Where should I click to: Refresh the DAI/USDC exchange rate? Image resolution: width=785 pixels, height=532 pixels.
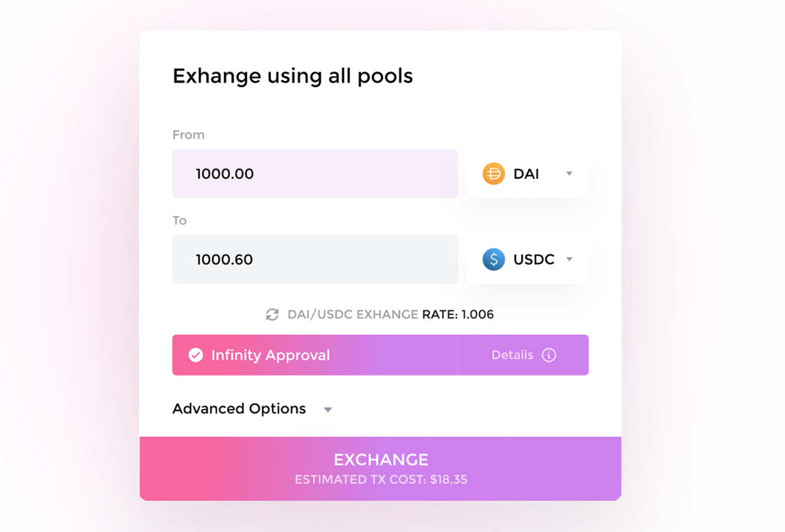272,315
